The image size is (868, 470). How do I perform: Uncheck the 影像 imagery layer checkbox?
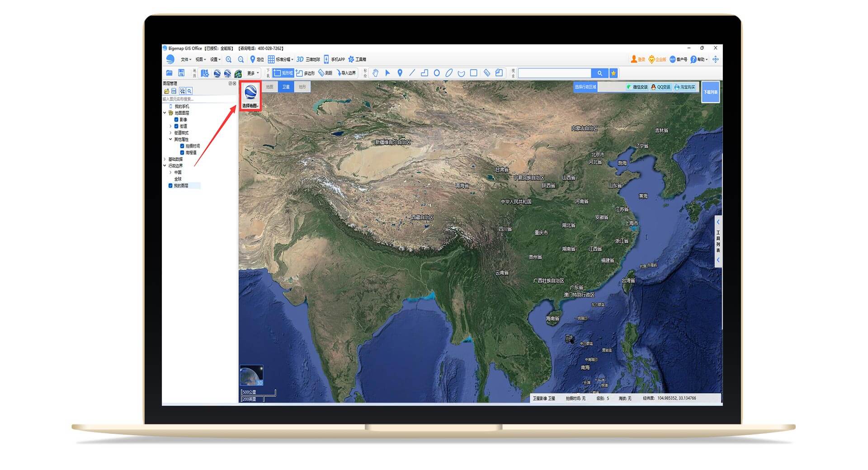pyautogui.click(x=176, y=120)
